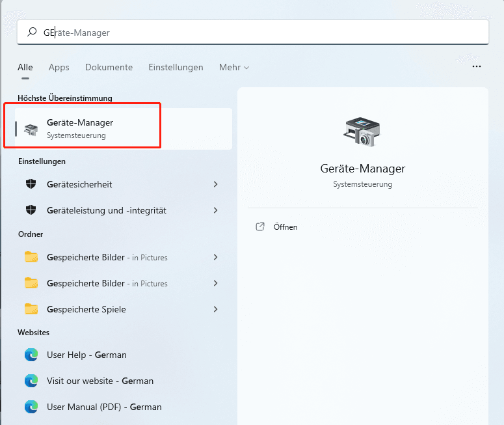Switch to the Apps filter tab

[59, 67]
